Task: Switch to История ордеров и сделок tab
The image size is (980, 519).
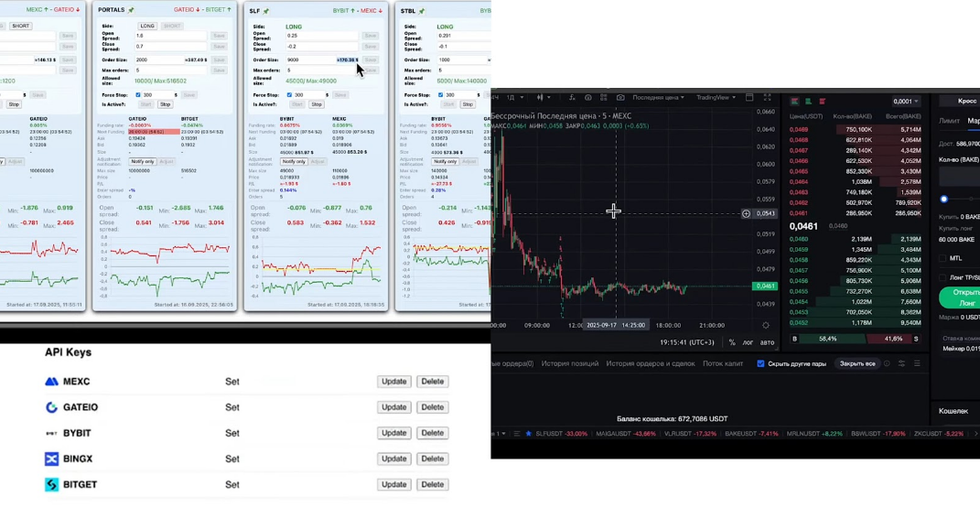Action: point(650,363)
